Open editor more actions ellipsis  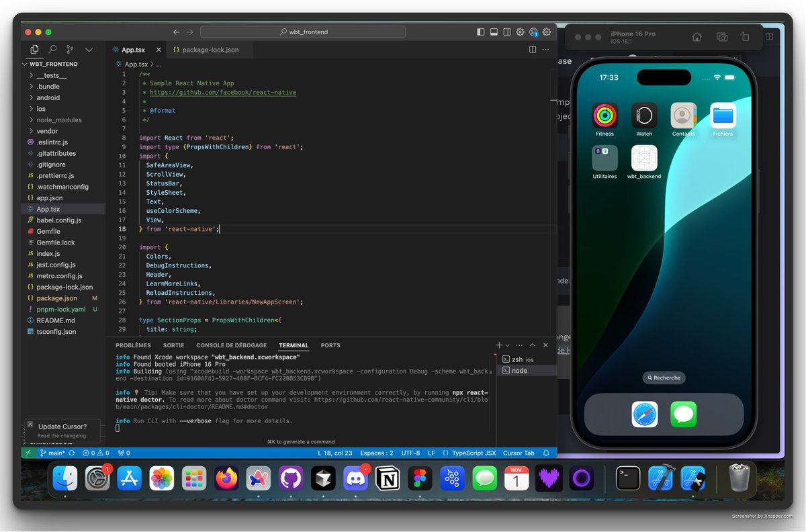point(547,50)
